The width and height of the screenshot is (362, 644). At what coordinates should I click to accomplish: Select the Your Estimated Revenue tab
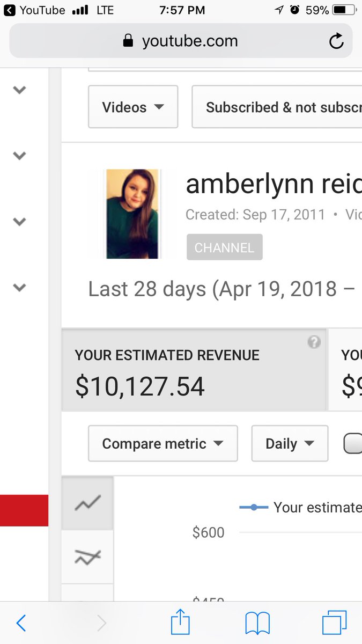(x=194, y=370)
